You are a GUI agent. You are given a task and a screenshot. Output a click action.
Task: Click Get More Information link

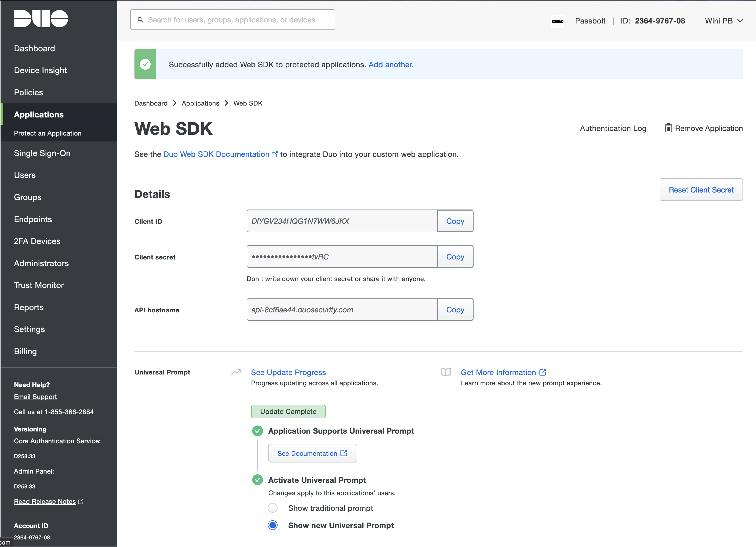click(503, 372)
